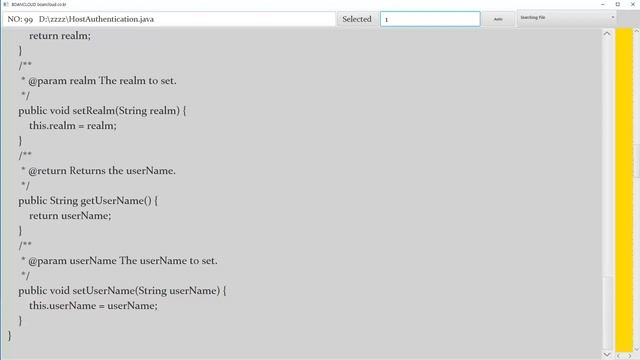Click the yellow panel's scroll down arrow

(x=636, y=349)
